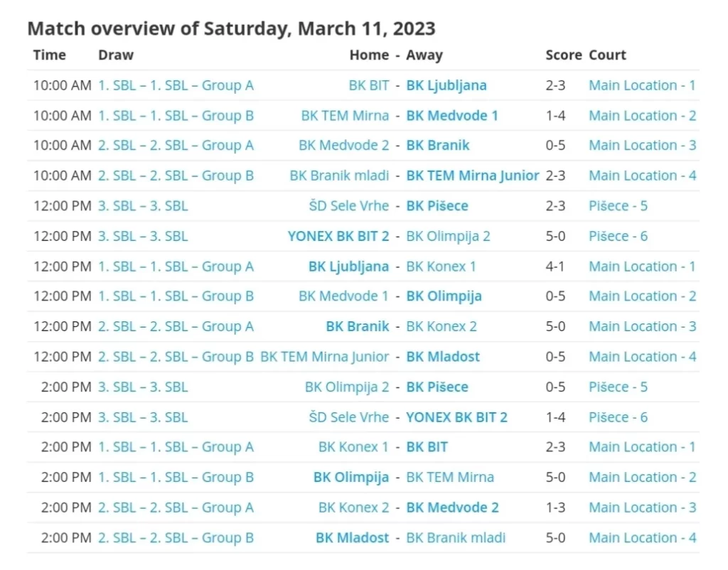Open 1. SBL Group A draw at 10:00 AM
This screenshot has height=570, width=728.
(176, 85)
